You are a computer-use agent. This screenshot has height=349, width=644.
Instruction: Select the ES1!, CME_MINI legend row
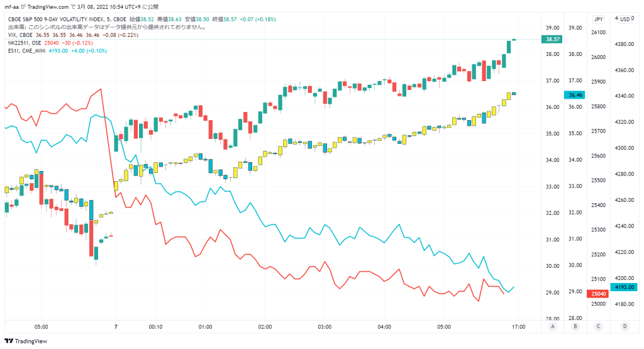tap(57, 51)
